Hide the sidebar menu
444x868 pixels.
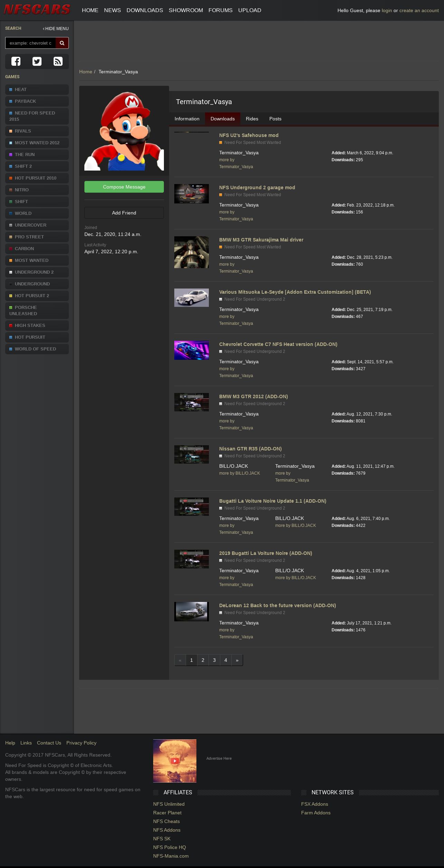[x=56, y=29]
